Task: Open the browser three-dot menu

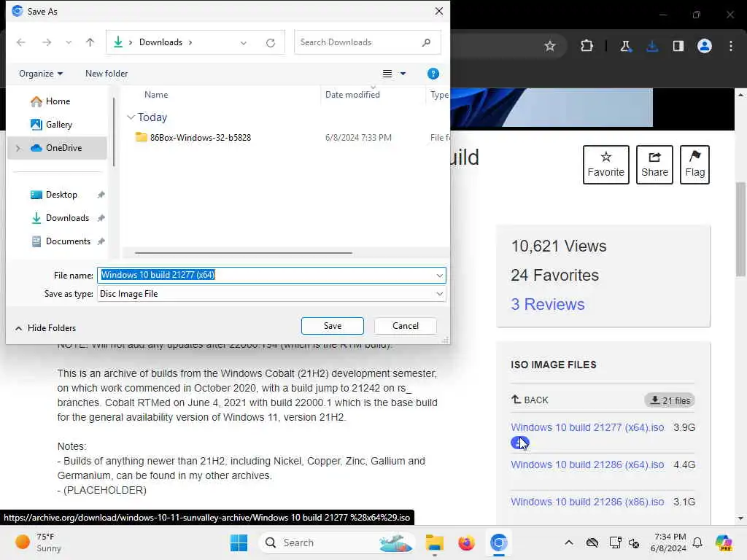Action: click(731, 46)
